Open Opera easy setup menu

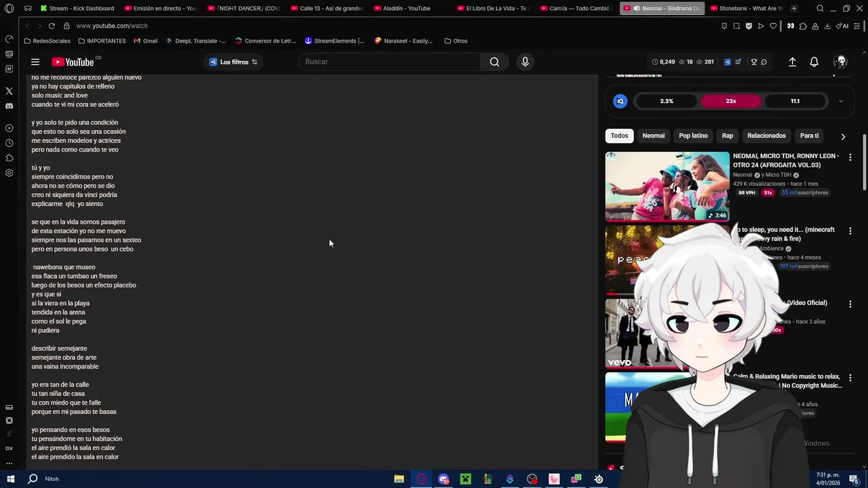[856, 26]
